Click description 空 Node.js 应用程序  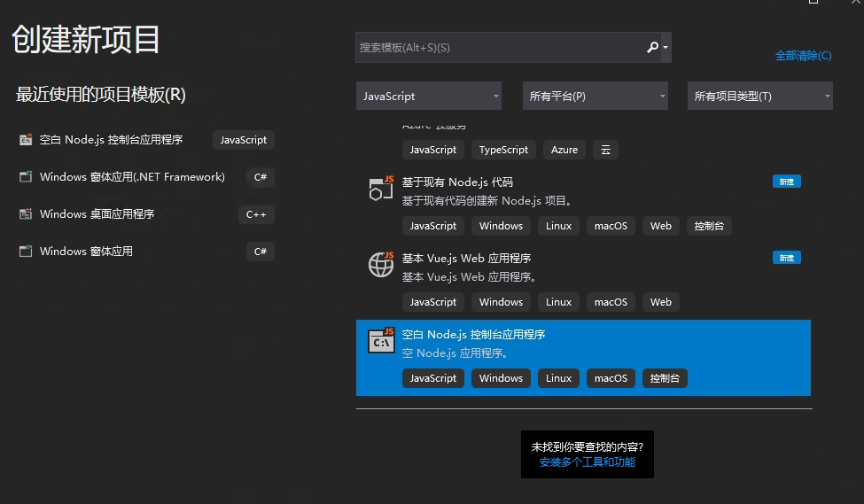click(x=455, y=353)
